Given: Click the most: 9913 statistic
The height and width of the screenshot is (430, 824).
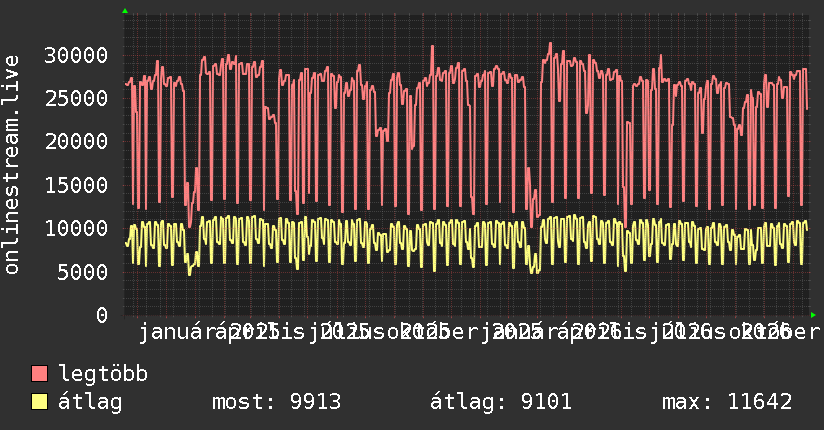Looking at the screenshot, I should [x=276, y=402].
